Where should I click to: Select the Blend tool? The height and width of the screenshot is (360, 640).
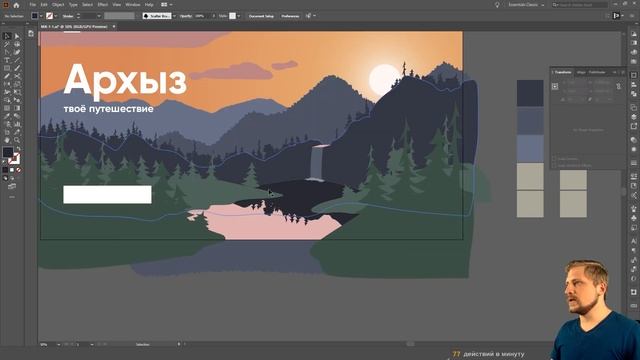click(17, 116)
